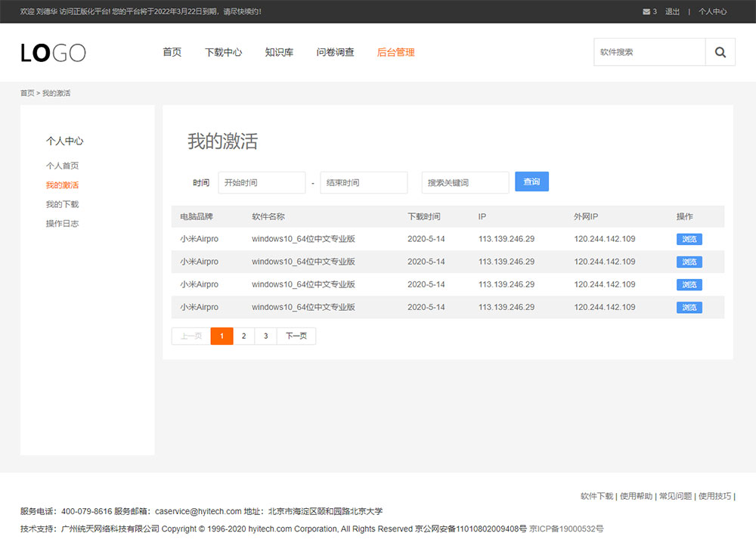Open the 下载中心 navigation menu item
Viewport: 756px width, 555px height.
point(223,52)
